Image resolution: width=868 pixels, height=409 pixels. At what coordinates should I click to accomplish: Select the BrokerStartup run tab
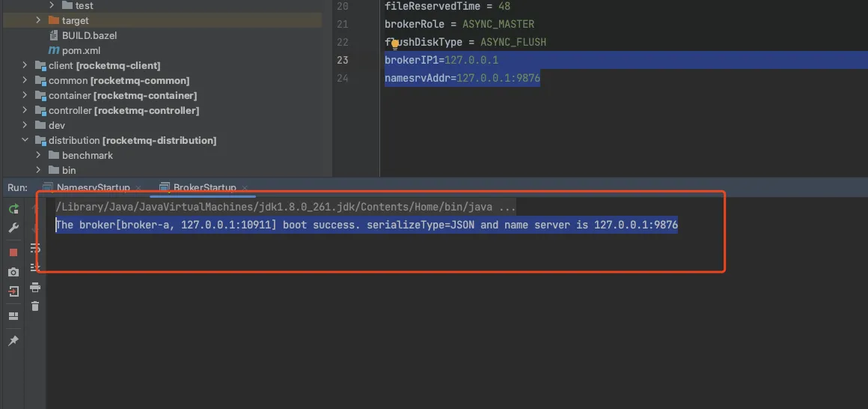coord(204,187)
